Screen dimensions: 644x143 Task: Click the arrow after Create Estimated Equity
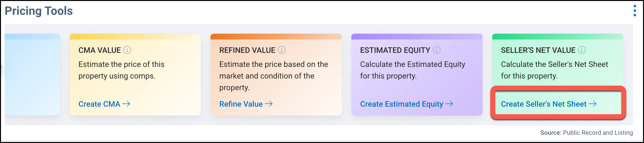[x=449, y=104]
